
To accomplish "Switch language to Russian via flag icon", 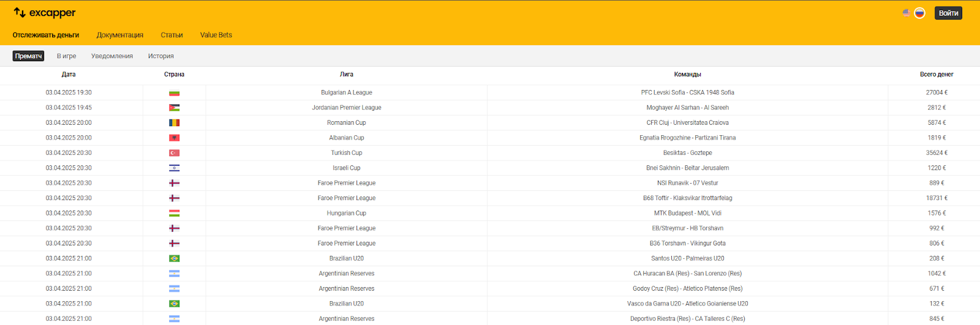I will (x=919, y=13).
